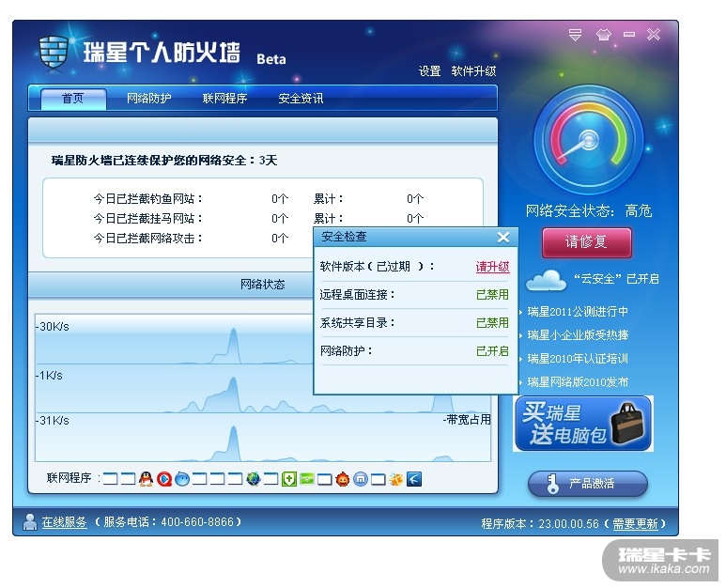Switch to the 首页 tab

(x=73, y=99)
